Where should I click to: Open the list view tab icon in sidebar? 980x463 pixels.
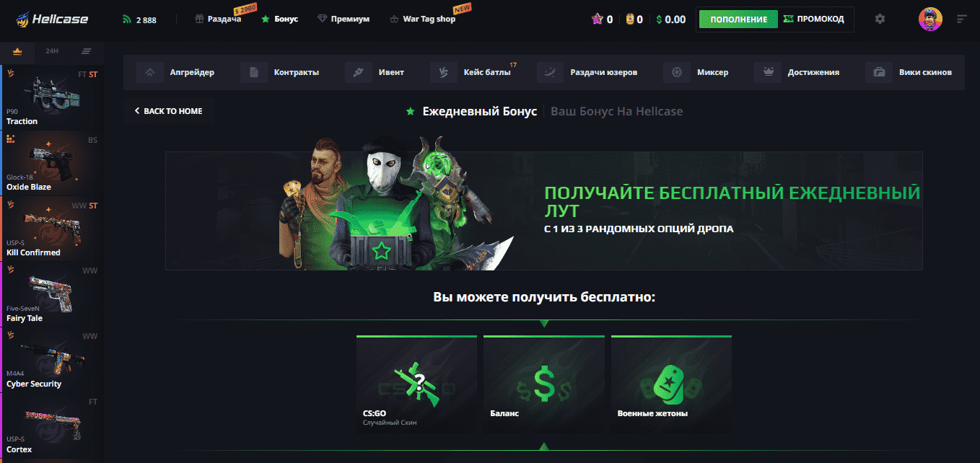87,51
